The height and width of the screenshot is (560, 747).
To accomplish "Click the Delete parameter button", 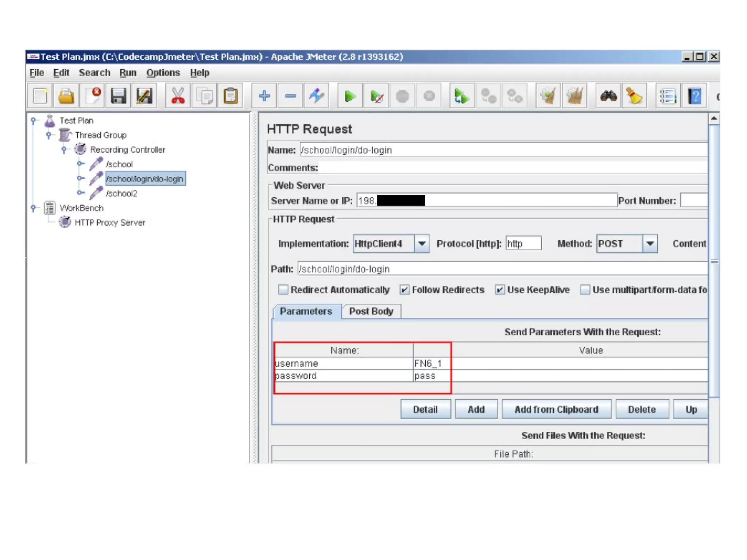I will coord(642,409).
